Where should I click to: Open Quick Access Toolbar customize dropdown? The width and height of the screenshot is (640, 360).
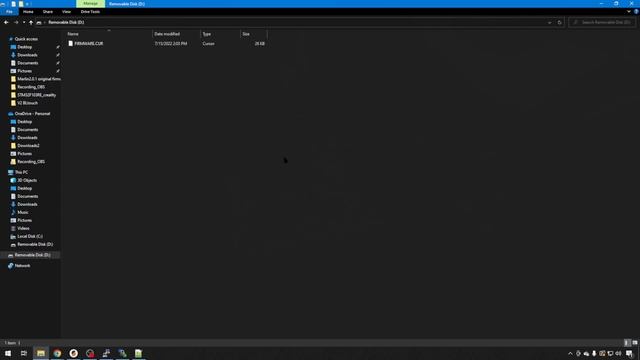point(27,4)
